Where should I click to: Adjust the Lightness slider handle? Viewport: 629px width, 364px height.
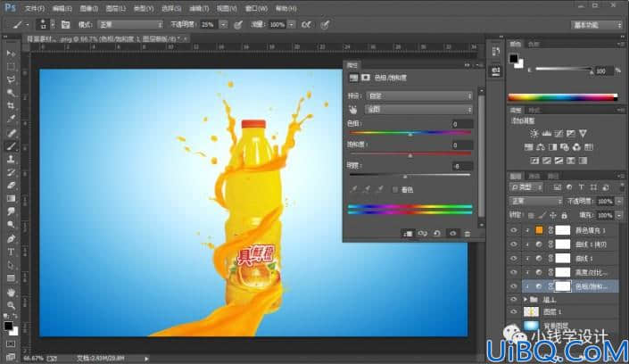point(405,177)
